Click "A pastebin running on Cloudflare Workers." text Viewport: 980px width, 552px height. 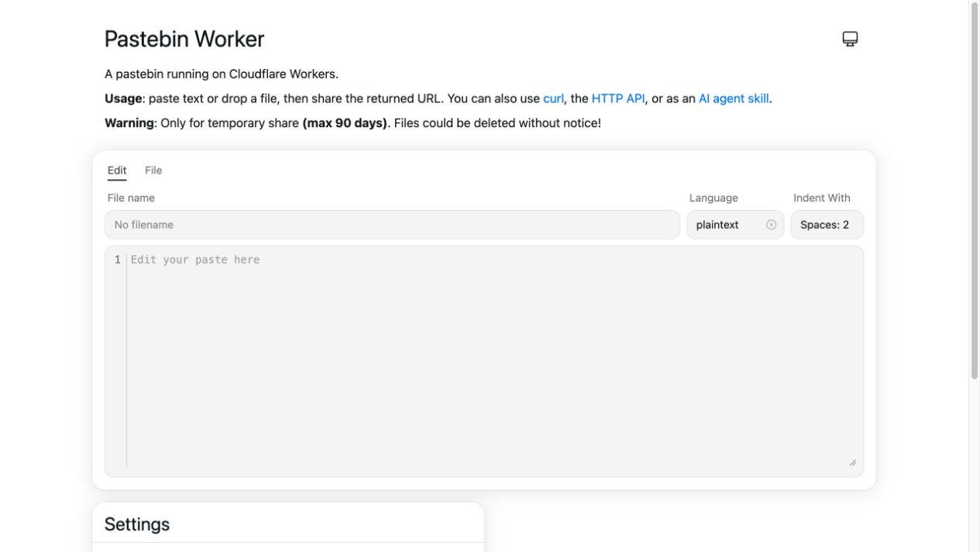[x=222, y=74]
